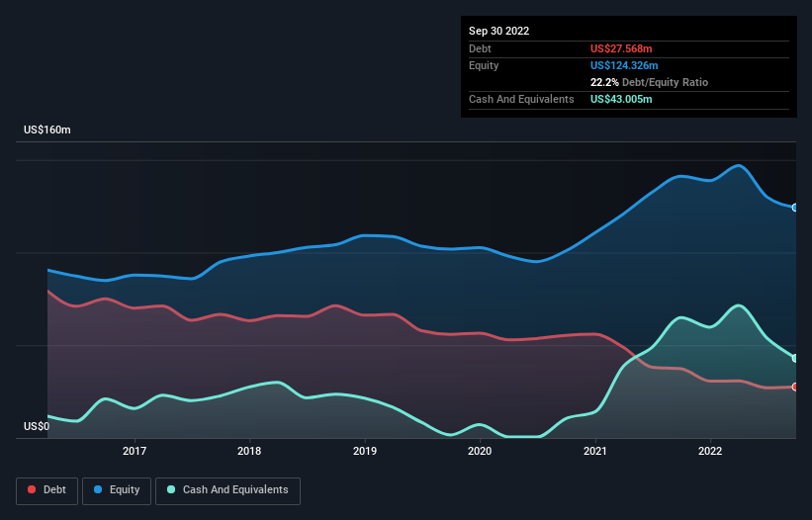812x520 pixels.
Task: Click the Cash And Equivalents tooltip label
Action: [x=521, y=99]
